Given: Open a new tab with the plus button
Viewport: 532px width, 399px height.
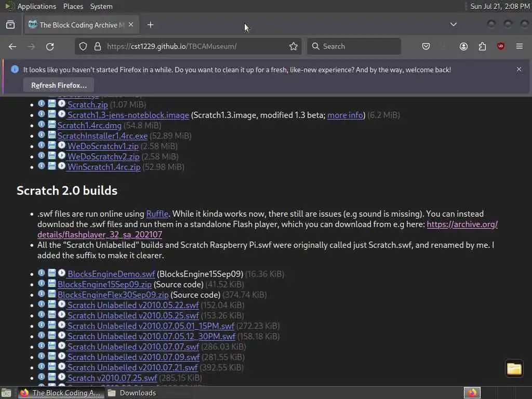Looking at the screenshot, I should (150, 25).
